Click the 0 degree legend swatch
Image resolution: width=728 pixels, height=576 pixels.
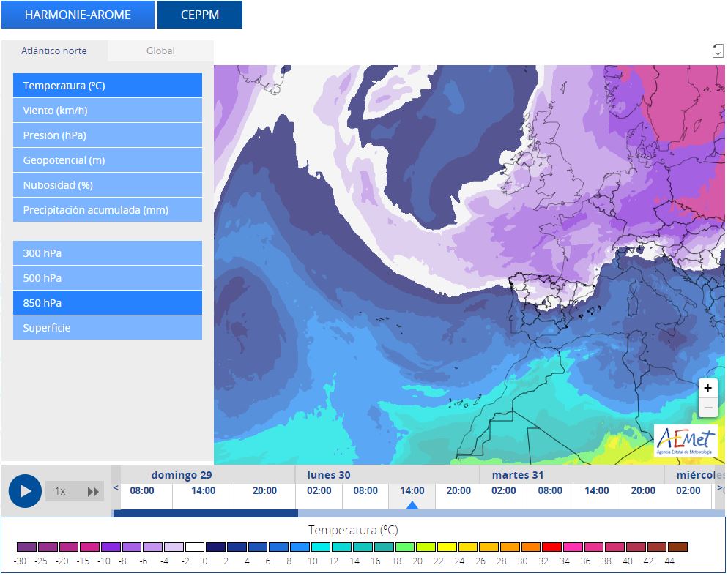pyautogui.click(x=215, y=547)
